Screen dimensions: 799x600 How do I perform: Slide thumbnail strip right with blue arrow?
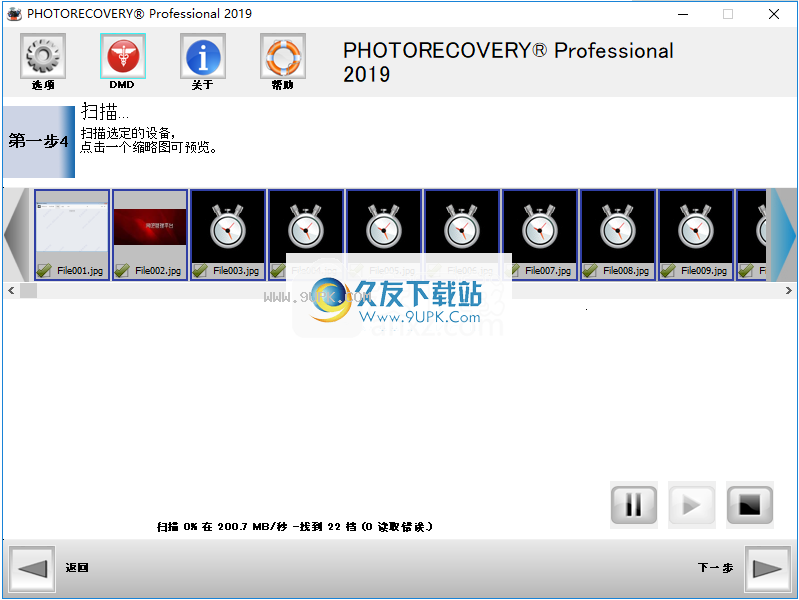point(782,235)
